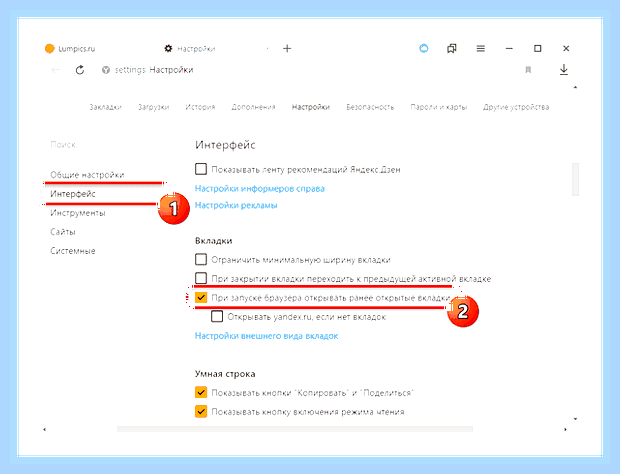Click the page reload icon

[80, 70]
